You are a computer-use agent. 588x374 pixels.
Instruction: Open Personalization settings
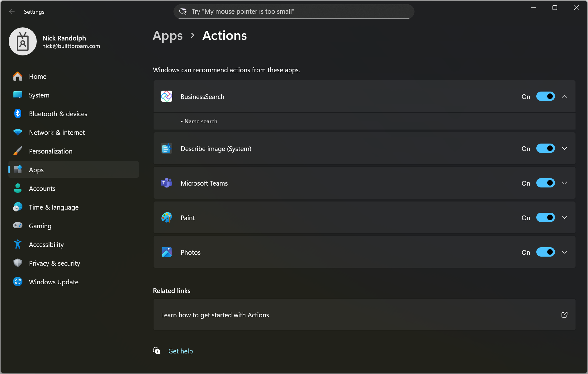(x=73, y=151)
